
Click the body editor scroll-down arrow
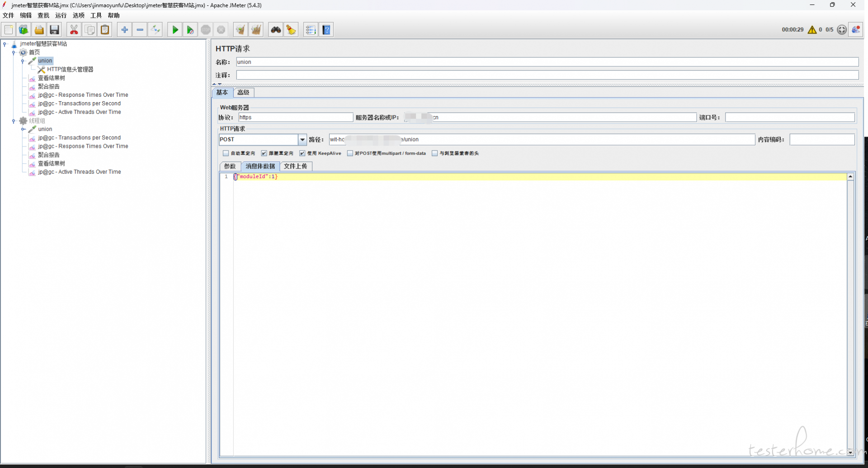(x=850, y=452)
